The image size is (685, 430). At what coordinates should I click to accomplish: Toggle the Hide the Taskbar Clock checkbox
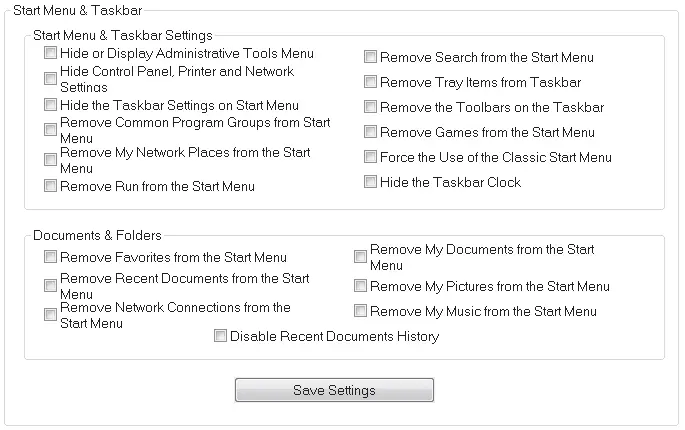click(x=371, y=182)
